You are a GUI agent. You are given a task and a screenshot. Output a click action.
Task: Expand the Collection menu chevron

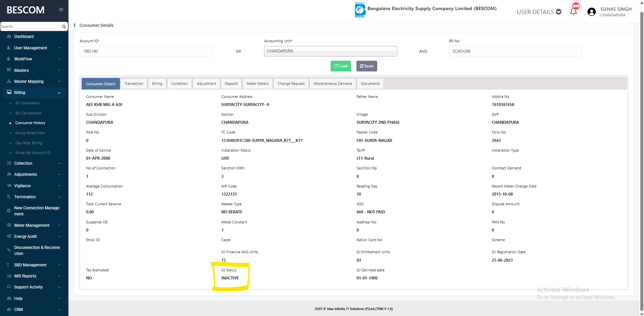click(x=59, y=163)
